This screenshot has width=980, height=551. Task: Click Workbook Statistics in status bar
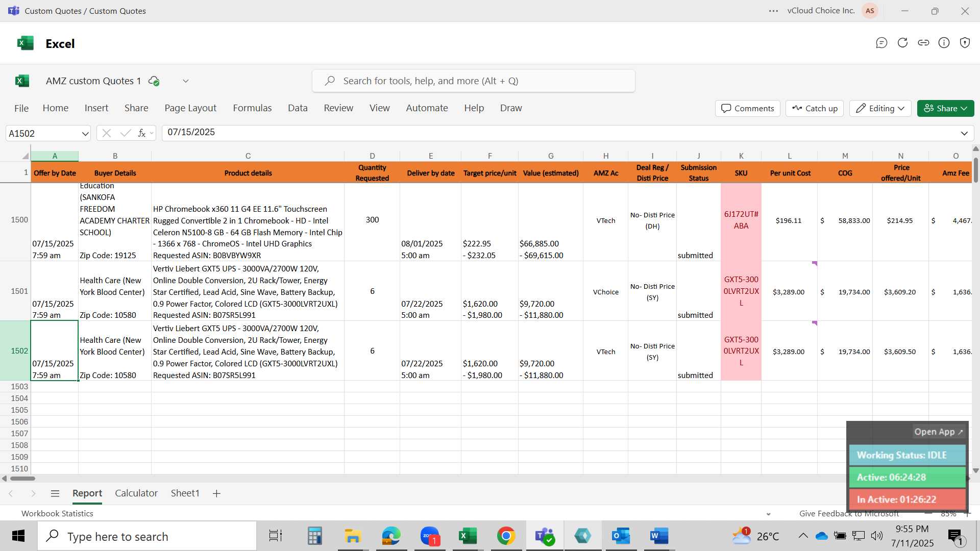pos(57,514)
